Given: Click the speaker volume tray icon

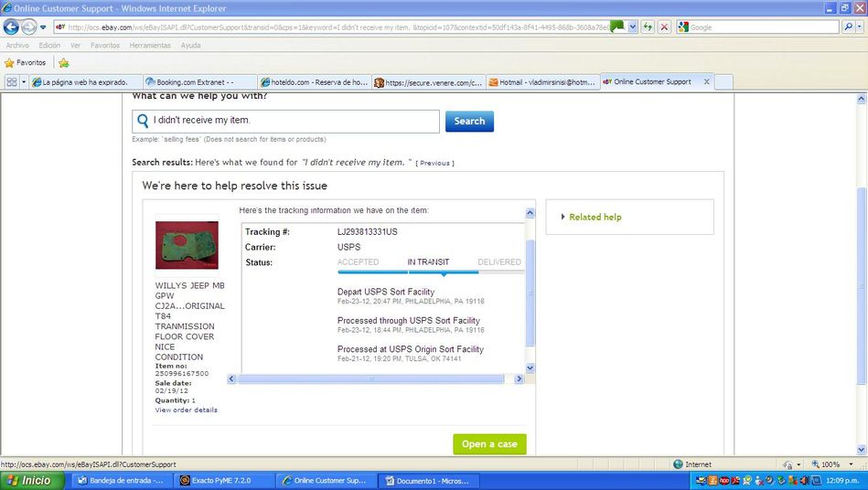Looking at the screenshot, I should 803,481.
